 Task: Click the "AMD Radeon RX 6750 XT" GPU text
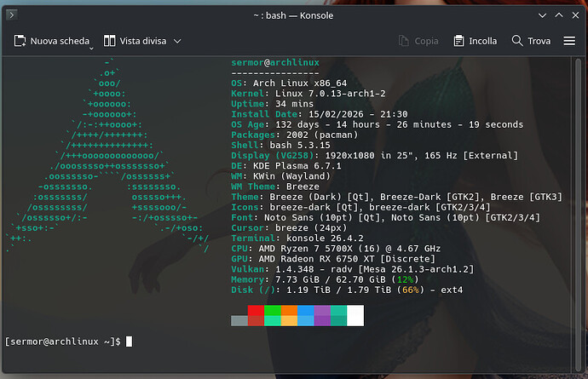[x=316, y=259]
